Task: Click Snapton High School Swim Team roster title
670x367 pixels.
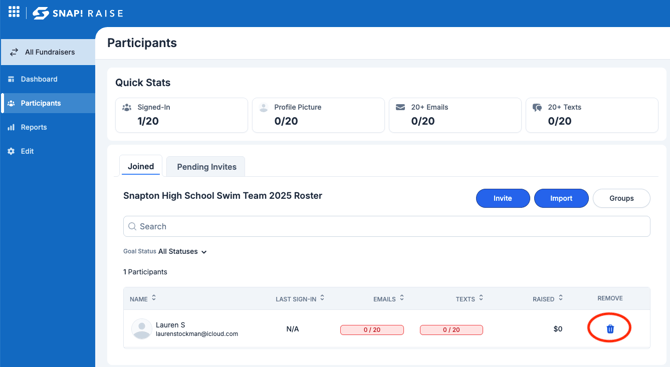Action: click(x=223, y=196)
